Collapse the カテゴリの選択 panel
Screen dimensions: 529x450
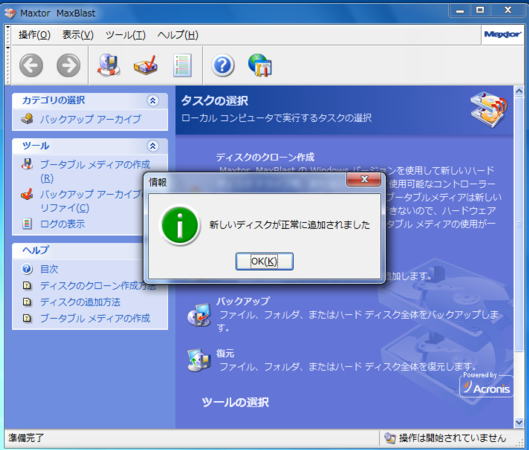(x=152, y=101)
